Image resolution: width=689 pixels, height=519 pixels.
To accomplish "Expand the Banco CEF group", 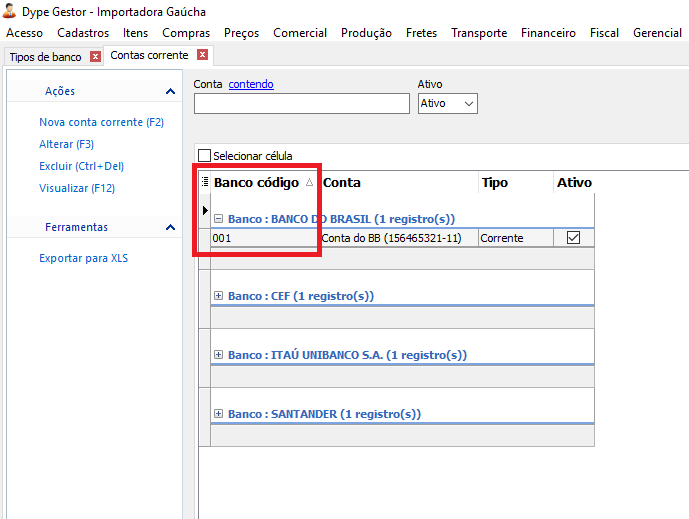I will coord(218,296).
